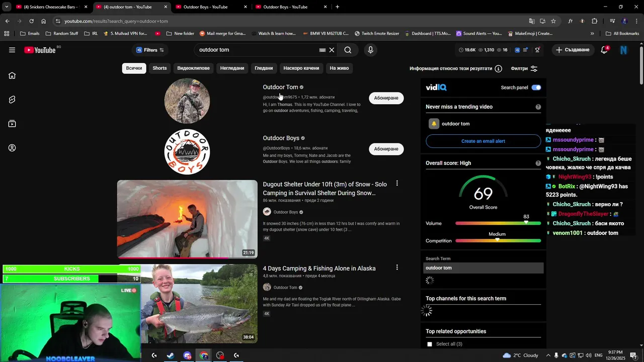644x362 pixels.
Task: Show hidden system tray icons
Action: (x=548, y=355)
